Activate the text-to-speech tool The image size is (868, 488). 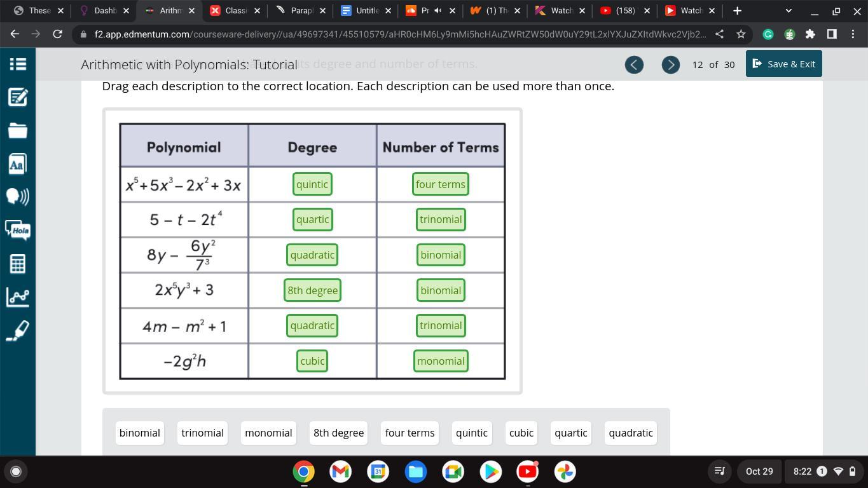pos(17,196)
